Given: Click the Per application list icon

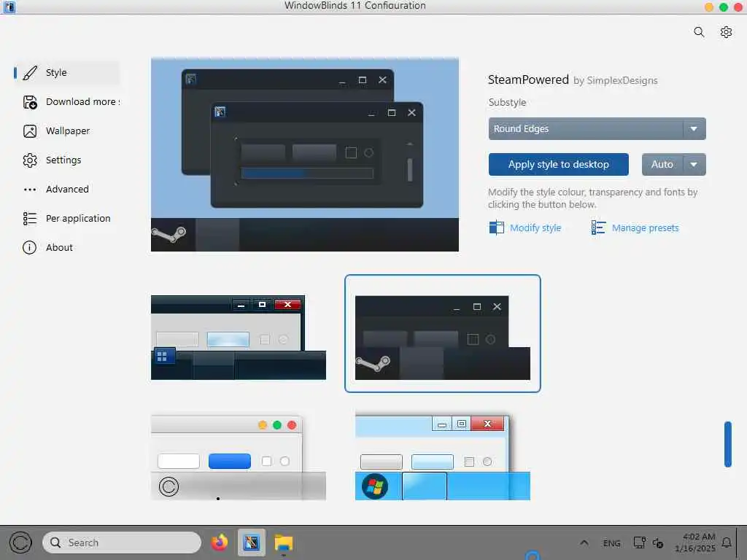Looking at the screenshot, I should coord(29,219).
